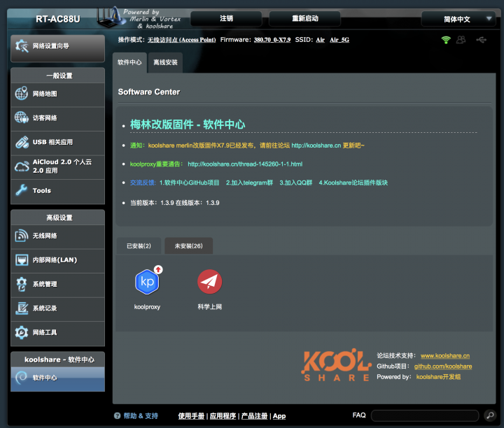Open the Access Point operation mode link
The image size is (504, 428).
pyautogui.click(x=181, y=40)
